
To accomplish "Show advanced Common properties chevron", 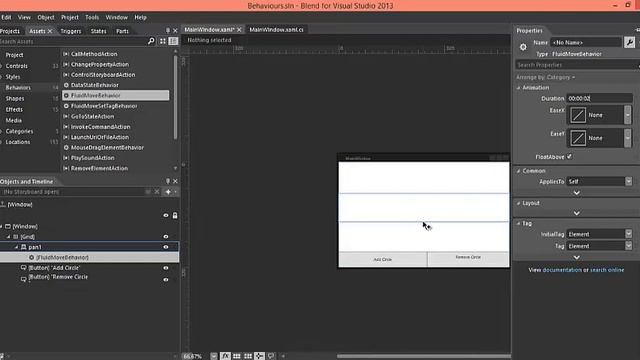I will click(576, 193).
